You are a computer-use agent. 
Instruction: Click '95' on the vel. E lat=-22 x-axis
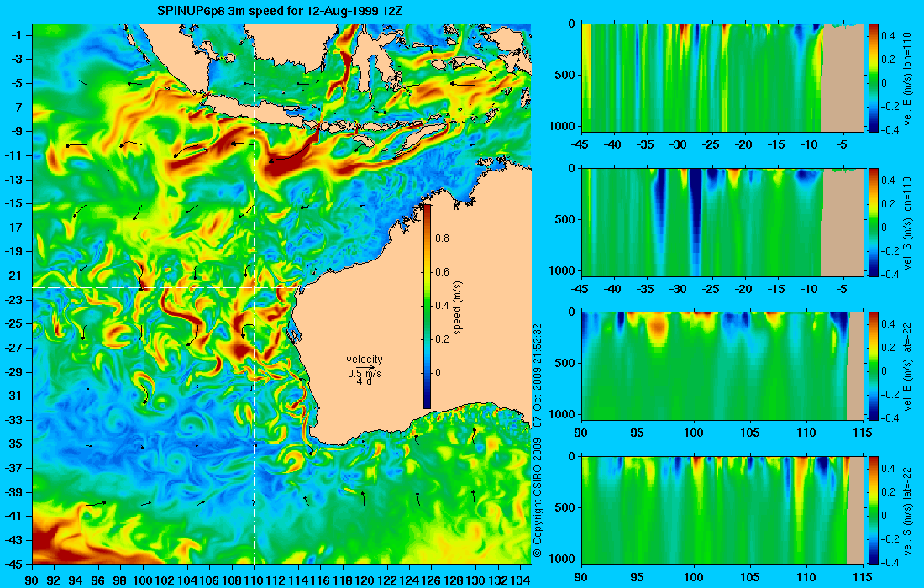638,433
